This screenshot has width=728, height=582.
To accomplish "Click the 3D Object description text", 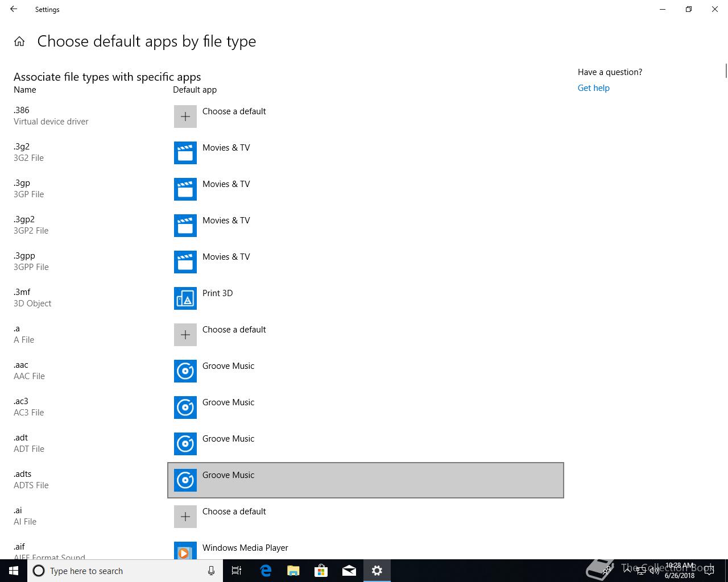I will pyautogui.click(x=32, y=304).
